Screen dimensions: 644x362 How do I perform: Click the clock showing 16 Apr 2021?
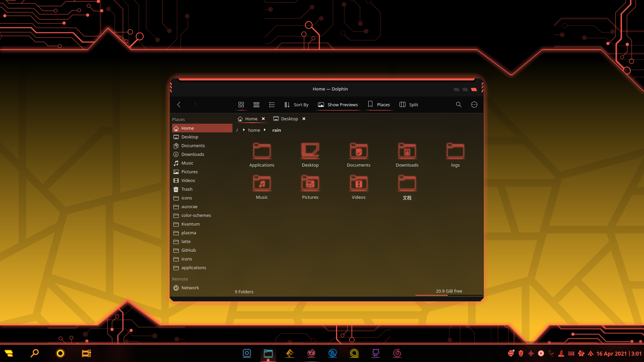pyautogui.click(x=619, y=354)
